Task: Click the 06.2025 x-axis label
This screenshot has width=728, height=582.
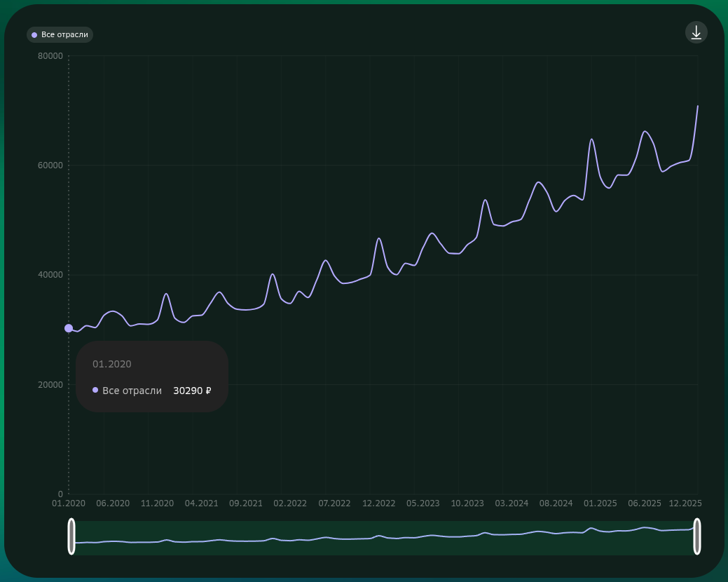Action: point(645,503)
